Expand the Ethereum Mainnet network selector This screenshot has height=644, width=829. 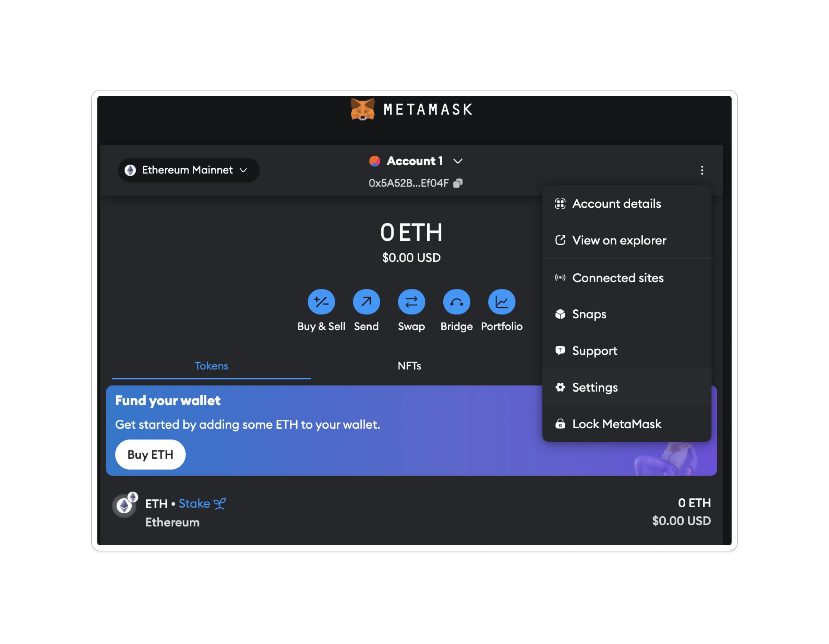(x=189, y=170)
